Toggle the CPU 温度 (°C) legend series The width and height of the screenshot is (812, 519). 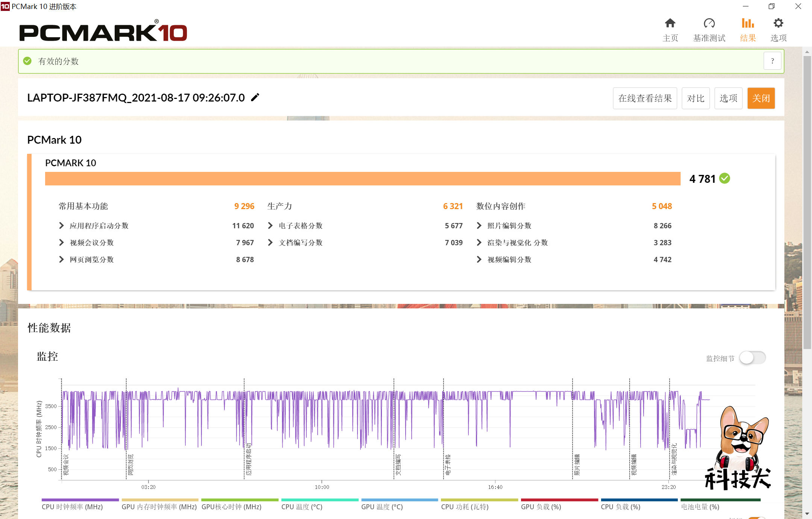pos(302,507)
